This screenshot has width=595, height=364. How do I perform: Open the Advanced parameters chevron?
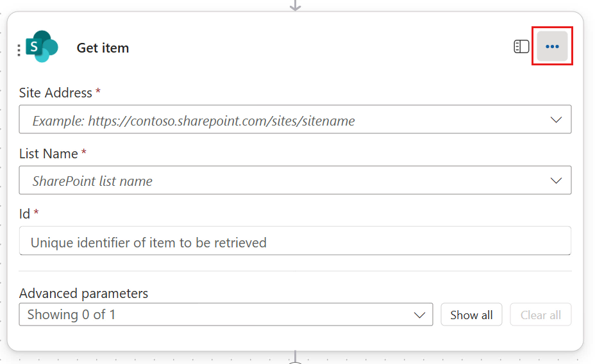[420, 315]
